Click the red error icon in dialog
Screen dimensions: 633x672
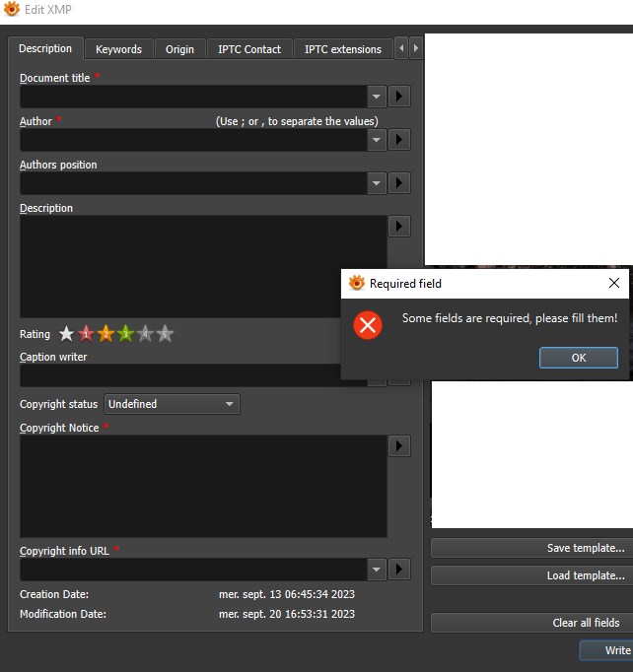pos(368,325)
